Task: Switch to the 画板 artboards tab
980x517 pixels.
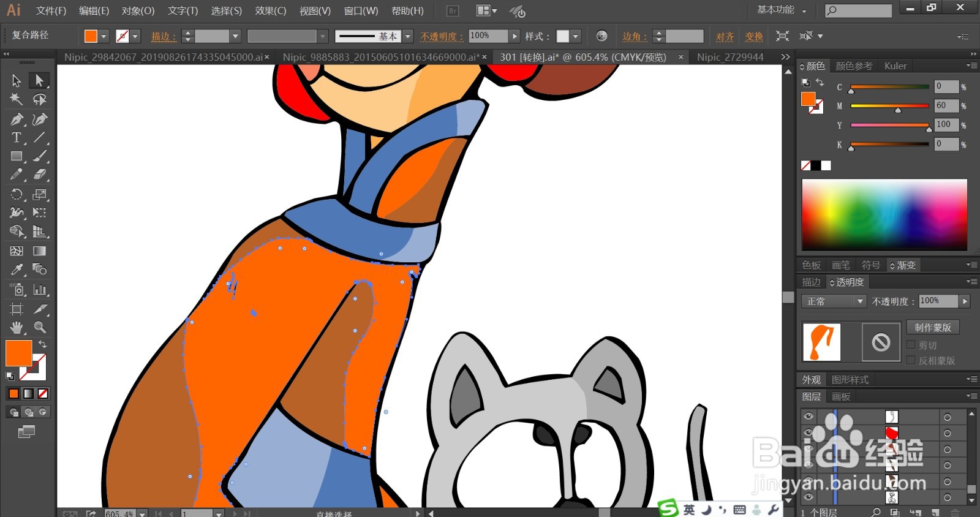Action: coord(841,396)
